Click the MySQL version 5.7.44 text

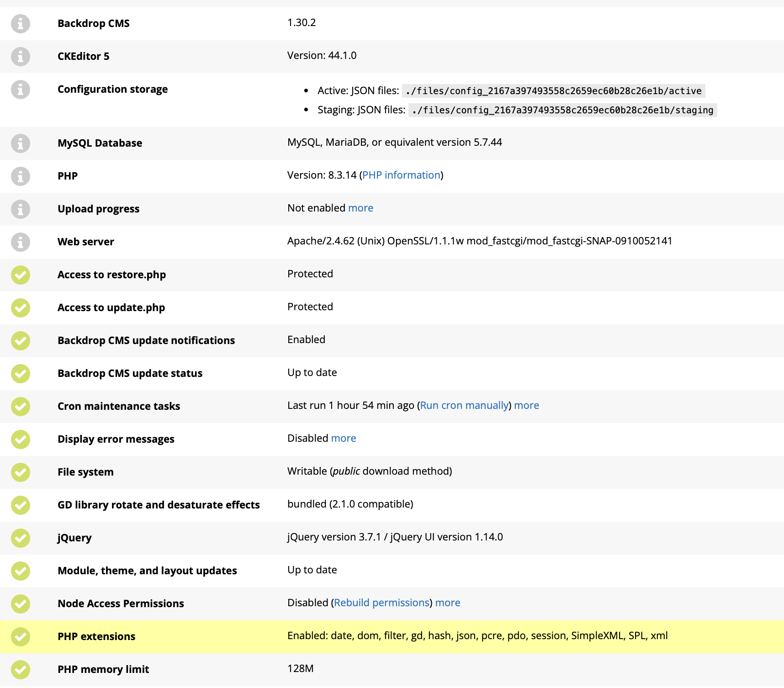pyautogui.click(x=395, y=143)
